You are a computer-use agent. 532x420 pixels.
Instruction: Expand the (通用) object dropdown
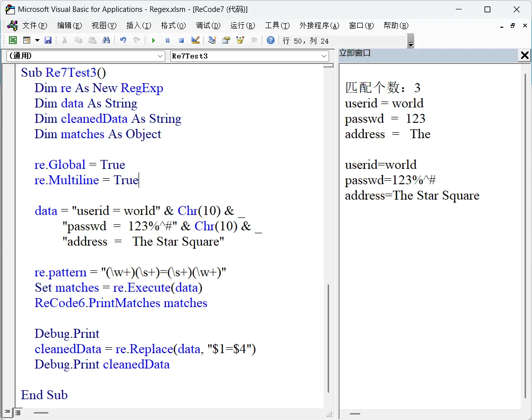(x=160, y=56)
